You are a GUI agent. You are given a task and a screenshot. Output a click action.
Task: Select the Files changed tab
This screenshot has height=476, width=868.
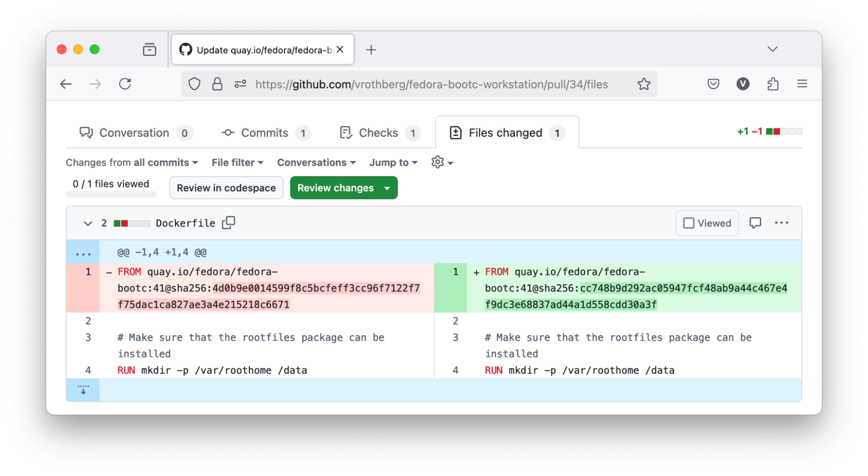click(x=507, y=133)
